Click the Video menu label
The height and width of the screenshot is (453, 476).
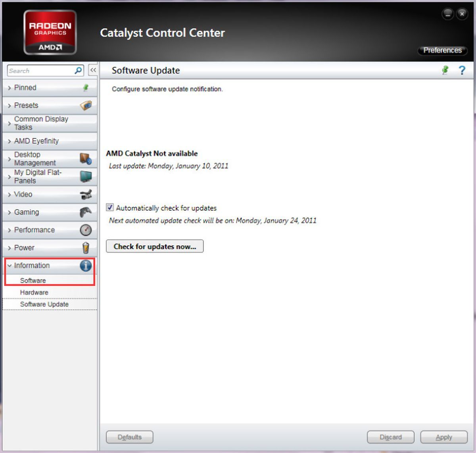pyautogui.click(x=23, y=195)
